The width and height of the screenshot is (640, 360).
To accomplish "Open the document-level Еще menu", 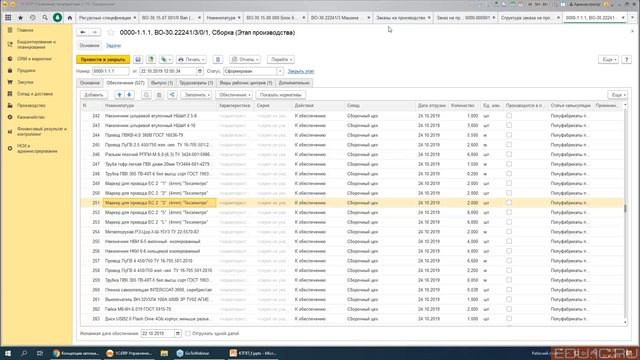I will click(x=608, y=60).
